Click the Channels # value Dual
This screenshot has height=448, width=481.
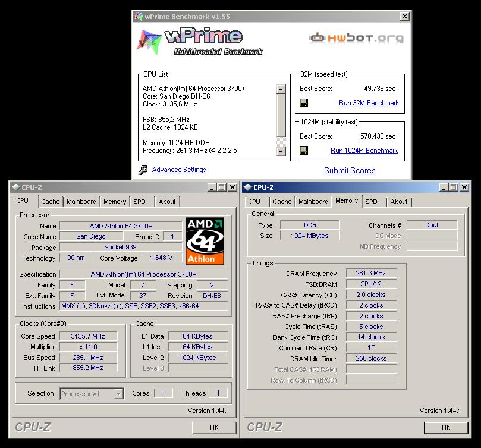click(x=432, y=225)
